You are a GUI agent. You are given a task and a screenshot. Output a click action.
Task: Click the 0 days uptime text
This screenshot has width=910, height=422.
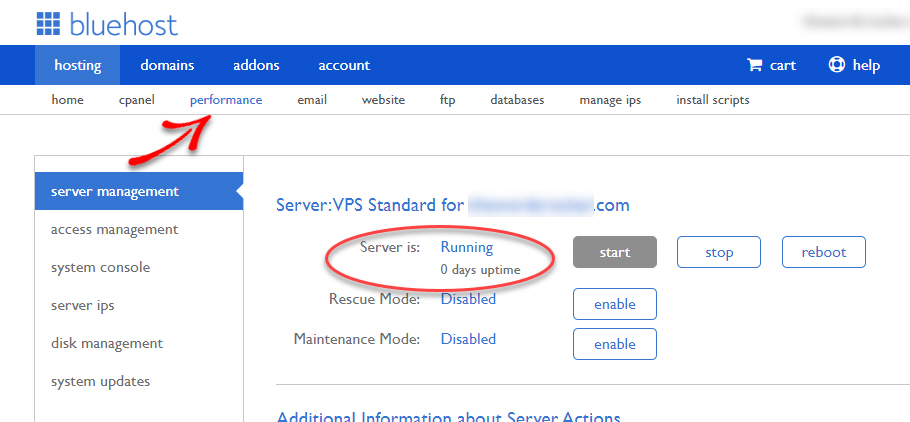point(481,270)
